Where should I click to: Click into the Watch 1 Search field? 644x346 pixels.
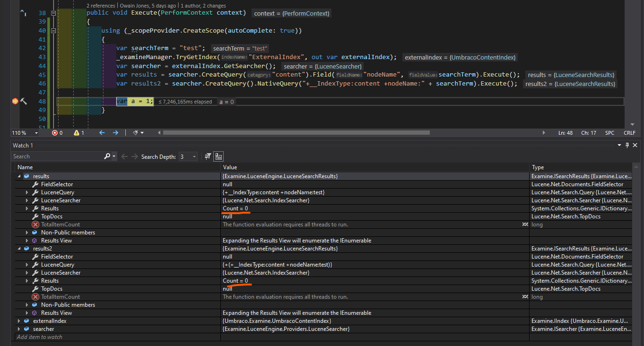pyautogui.click(x=58, y=156)
